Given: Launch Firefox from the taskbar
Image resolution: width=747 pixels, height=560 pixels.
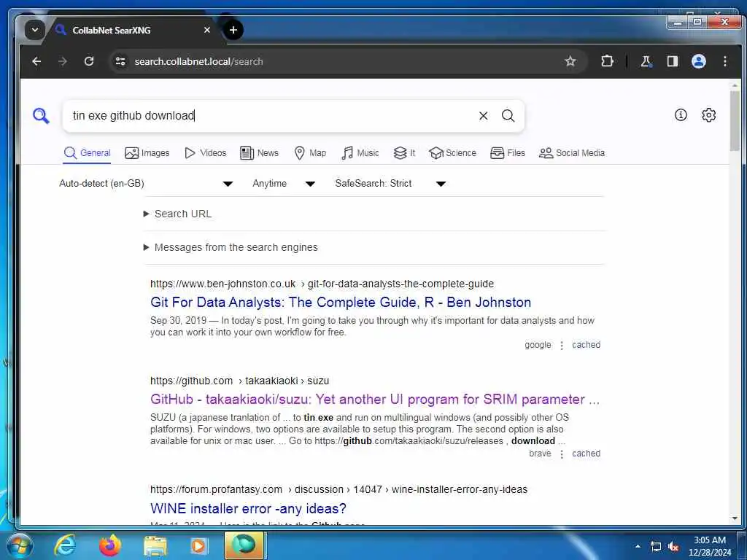Looking at the screenshot, I should (110, 545).
